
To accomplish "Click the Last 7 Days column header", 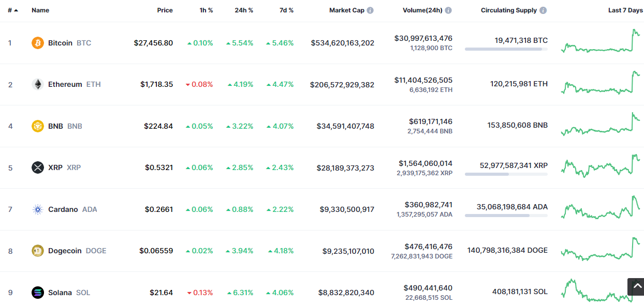I will (625, 10).
